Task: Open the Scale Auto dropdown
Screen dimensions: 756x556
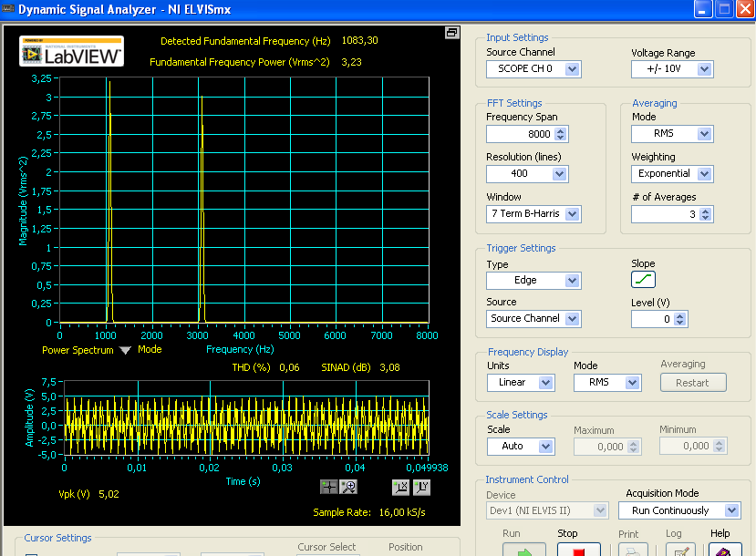Action: pyautogui.click(x=545, y=446)
